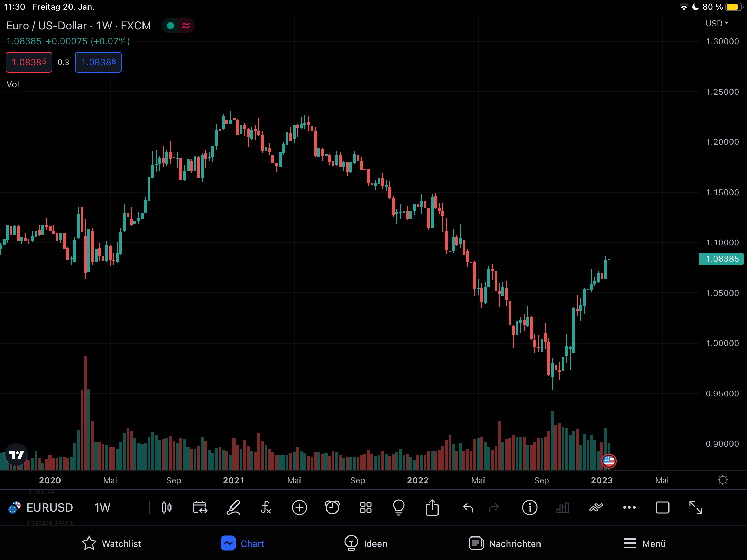Tap the blue buy price 1.08388 button
This screenshot has width=747, height=560.
(x=99, y=62)
